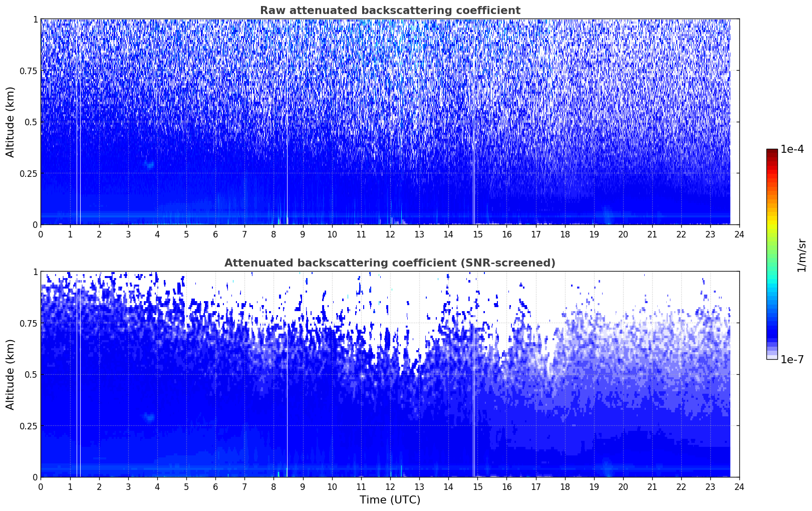Click the "Attenuated backscattering coefficient (SNR-screened)" title
This screenshot has width=812, height=511.
pyautogui.click(x=390, y=263)
